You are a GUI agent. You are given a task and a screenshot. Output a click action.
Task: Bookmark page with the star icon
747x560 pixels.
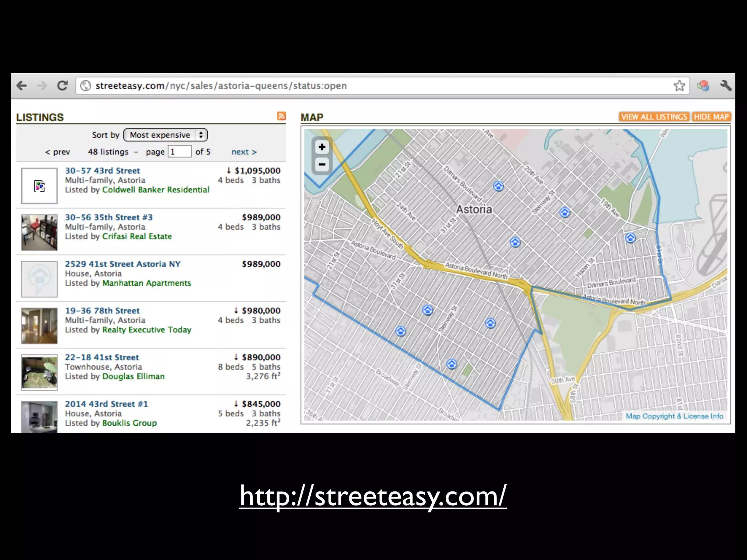click(x=679, y=86)
